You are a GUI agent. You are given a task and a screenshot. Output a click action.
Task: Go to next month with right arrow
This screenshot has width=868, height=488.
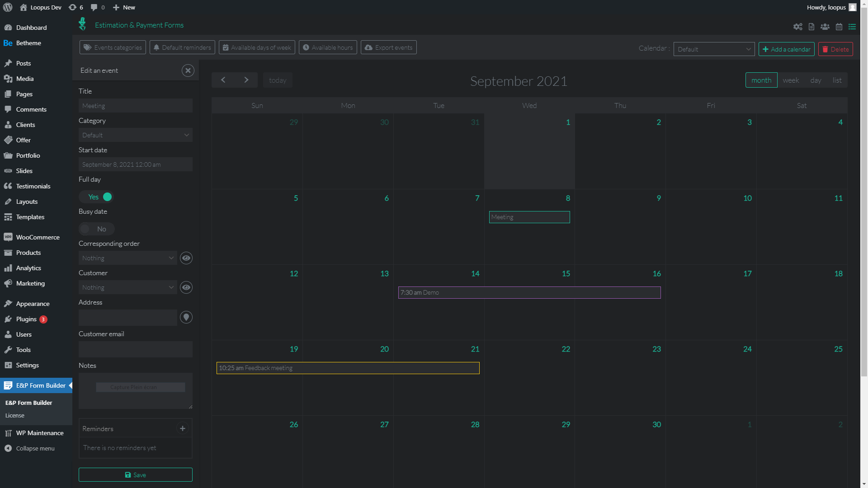[246, 80]
